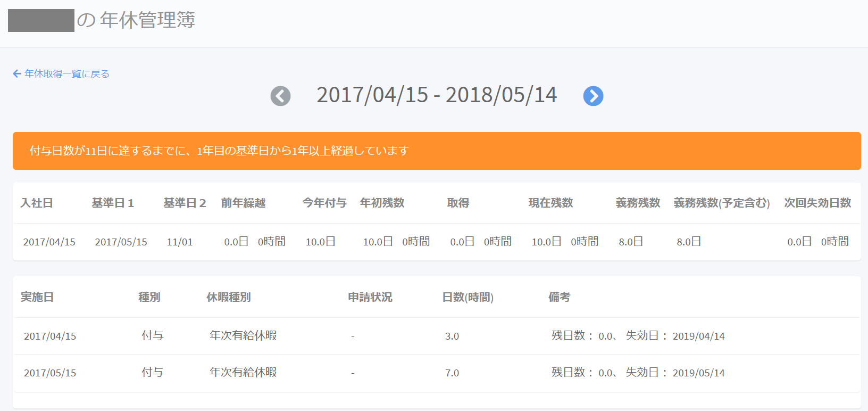Click the orange warning banner about 付与日数

(437, 151)
